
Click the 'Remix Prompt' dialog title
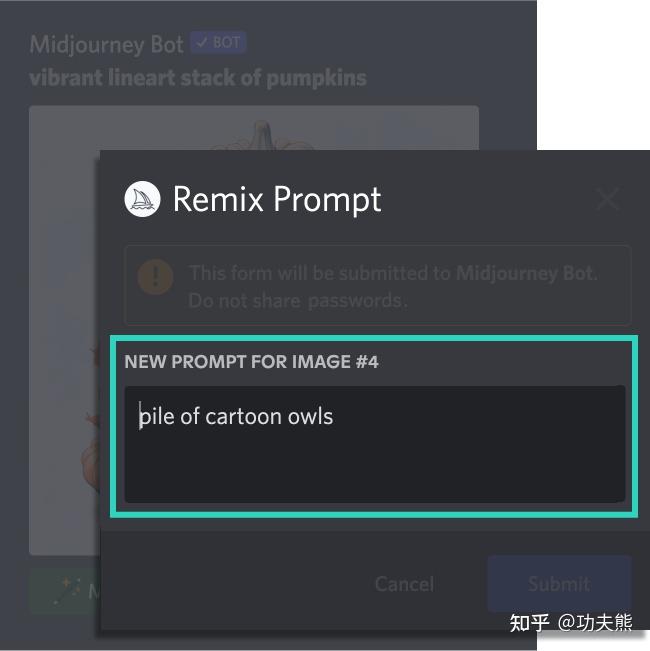[x=277, y=200]
